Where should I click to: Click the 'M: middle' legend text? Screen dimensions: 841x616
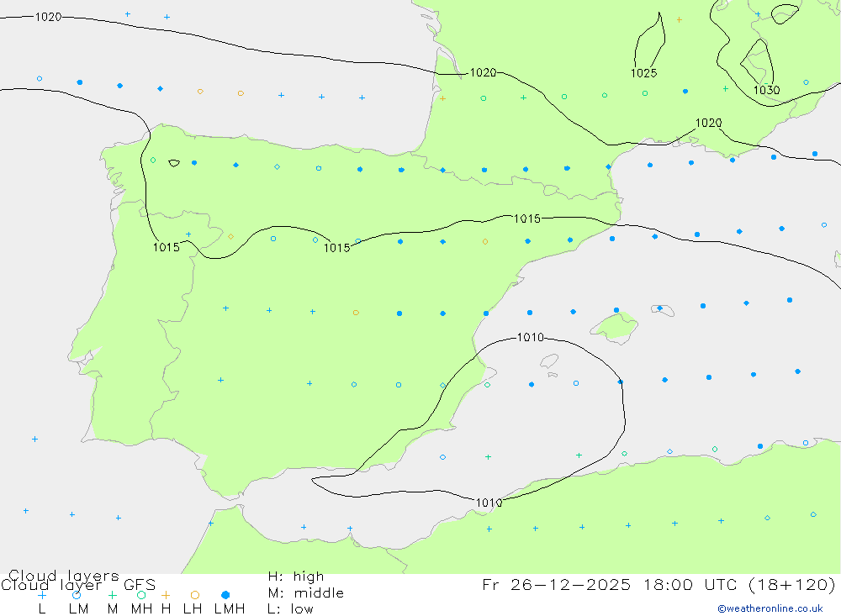point(305,593)
